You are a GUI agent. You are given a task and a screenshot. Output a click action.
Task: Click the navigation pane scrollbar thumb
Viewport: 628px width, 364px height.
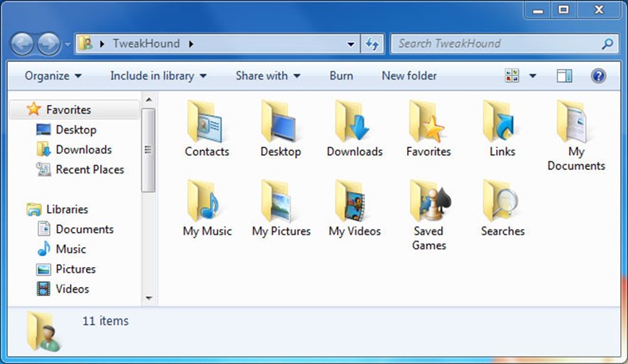149,149
